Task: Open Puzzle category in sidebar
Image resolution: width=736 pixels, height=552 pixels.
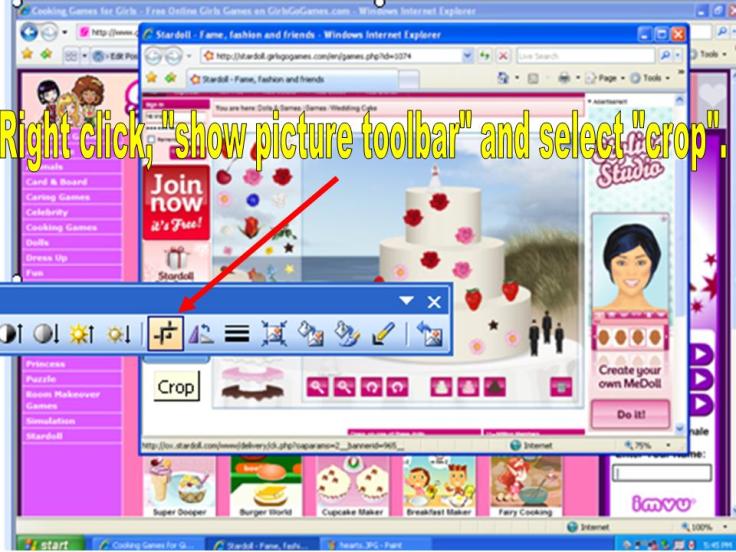Action: (71, 379)
